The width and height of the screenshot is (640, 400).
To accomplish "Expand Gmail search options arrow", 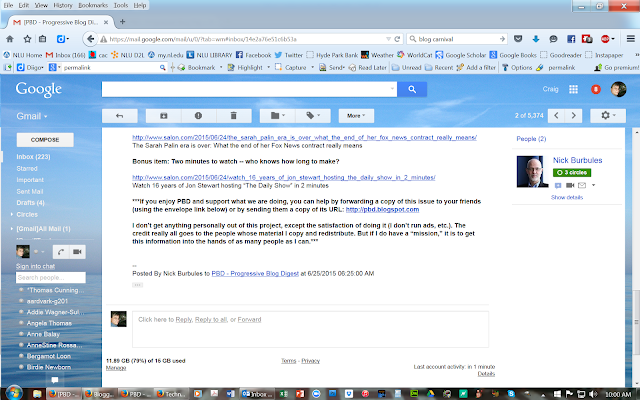I will point(392,89).
